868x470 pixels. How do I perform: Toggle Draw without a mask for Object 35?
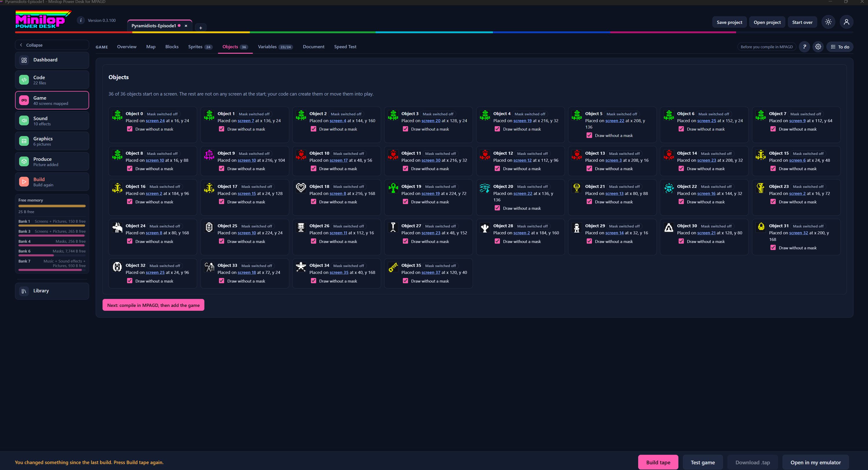click(405, 281)
